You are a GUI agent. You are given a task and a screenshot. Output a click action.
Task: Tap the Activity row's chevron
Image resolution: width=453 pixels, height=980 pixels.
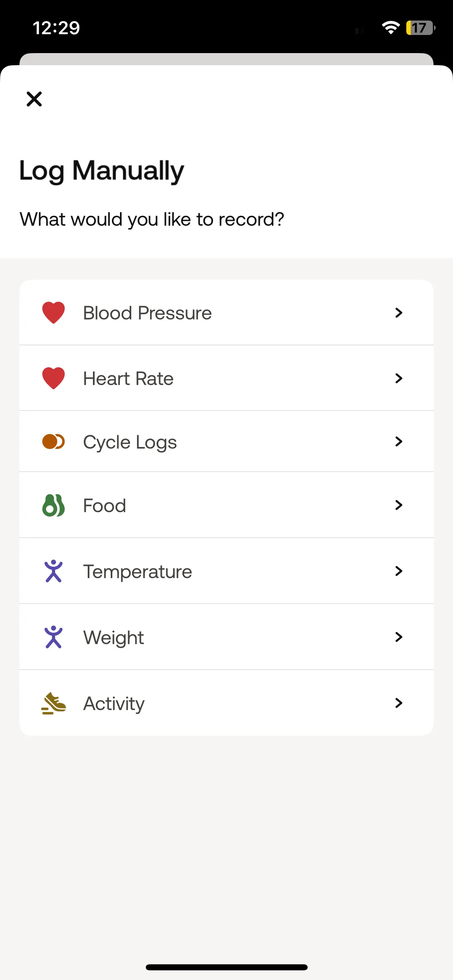pyautogui.click(x=399, y=703)
